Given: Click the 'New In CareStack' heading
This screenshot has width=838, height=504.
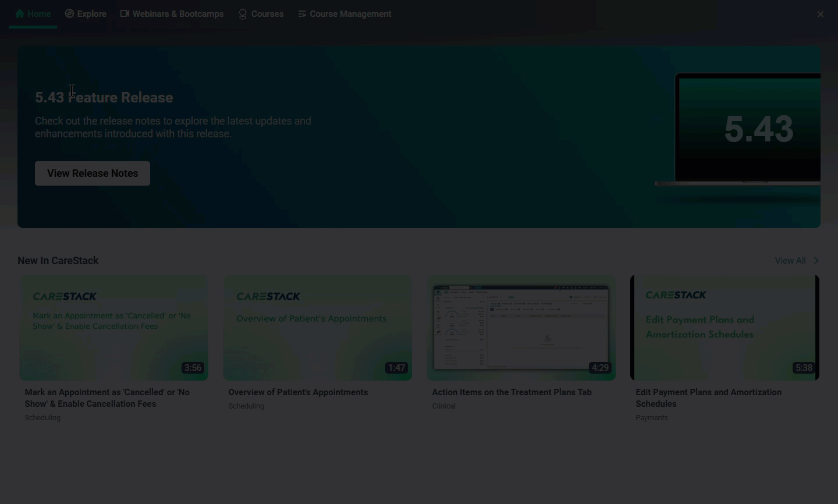Looking at the screenshot, I should 58,261.
